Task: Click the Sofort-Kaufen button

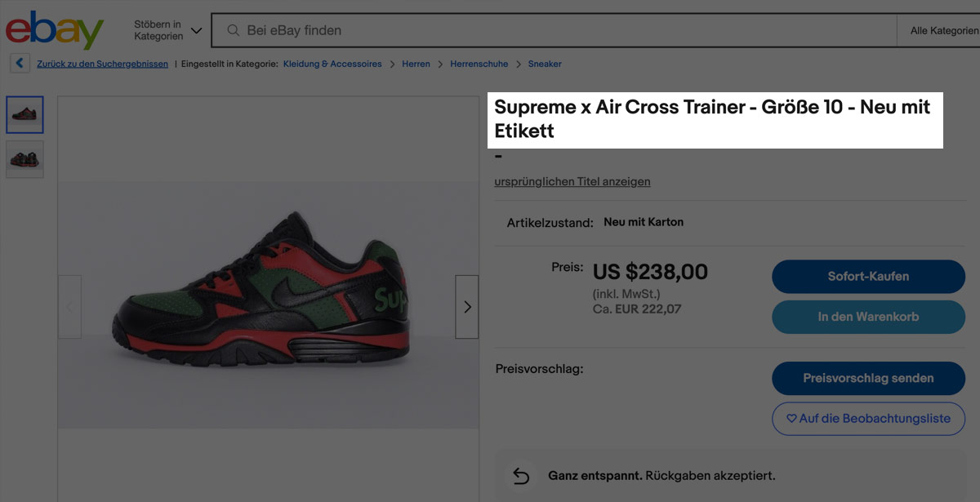Action: [x=868, y=277]
